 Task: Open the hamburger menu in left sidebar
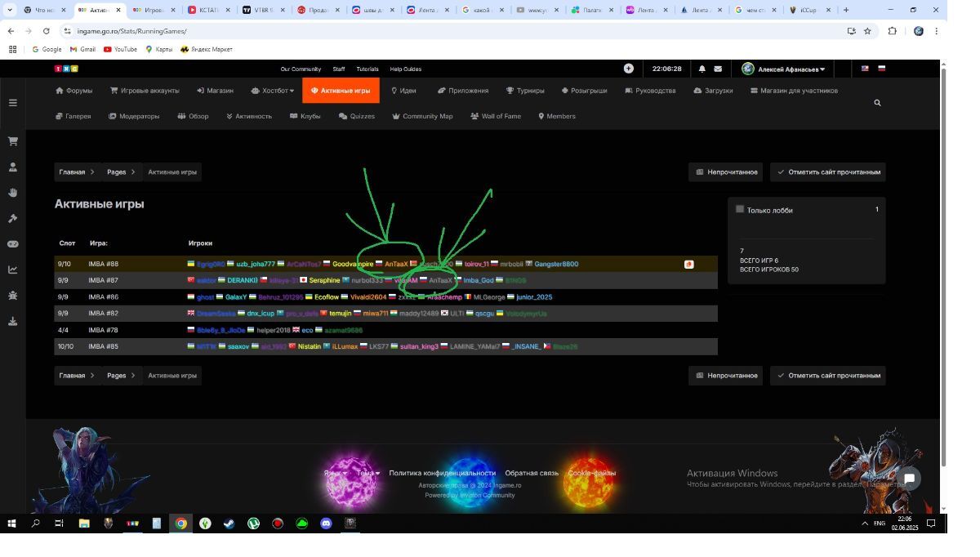[x=12, y=103]
